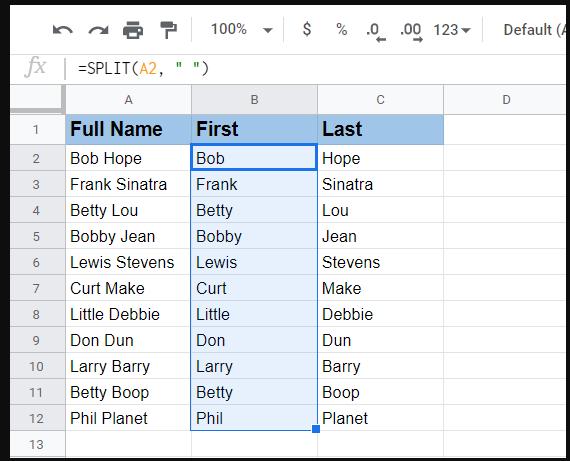
Task: Select the Bob Hope cell
Action: [128, 158]
